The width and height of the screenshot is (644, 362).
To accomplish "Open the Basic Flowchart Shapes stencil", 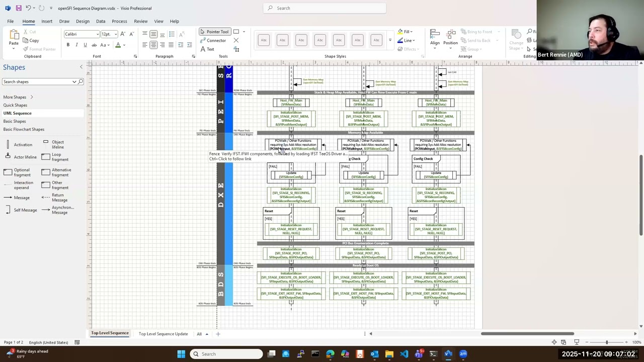I will [x=24, y=129].
